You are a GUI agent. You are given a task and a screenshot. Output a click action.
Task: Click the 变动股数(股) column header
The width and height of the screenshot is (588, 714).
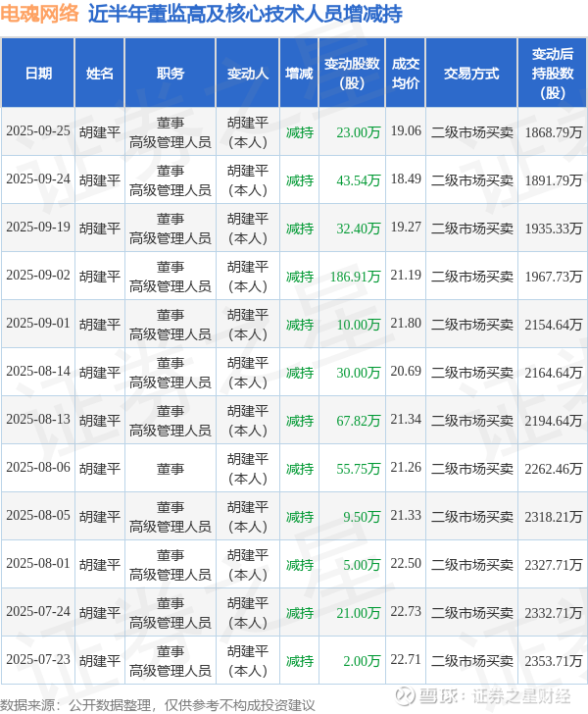click(352, 74)
